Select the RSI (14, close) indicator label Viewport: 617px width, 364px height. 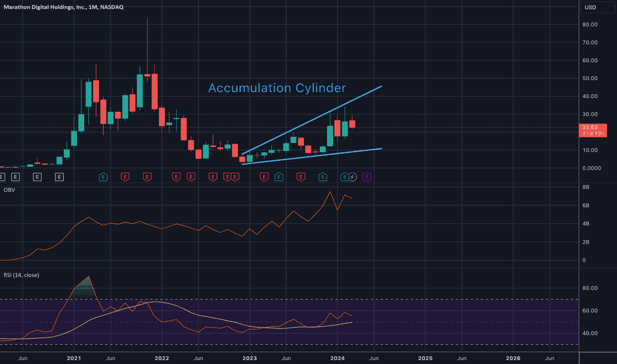coord(21,275)
